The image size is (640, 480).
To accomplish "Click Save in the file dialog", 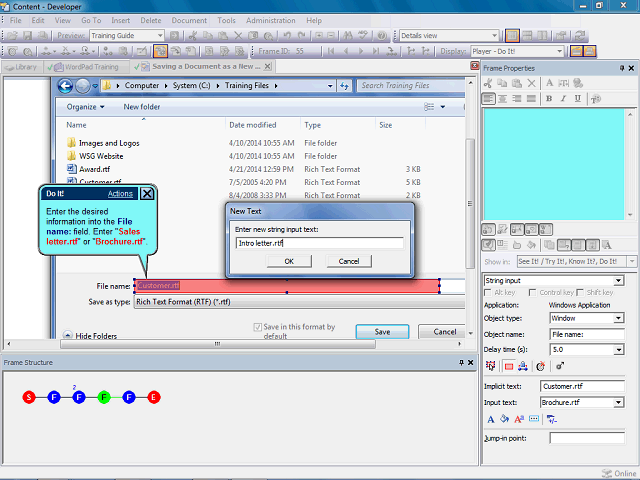I will [x=382, y=332].
